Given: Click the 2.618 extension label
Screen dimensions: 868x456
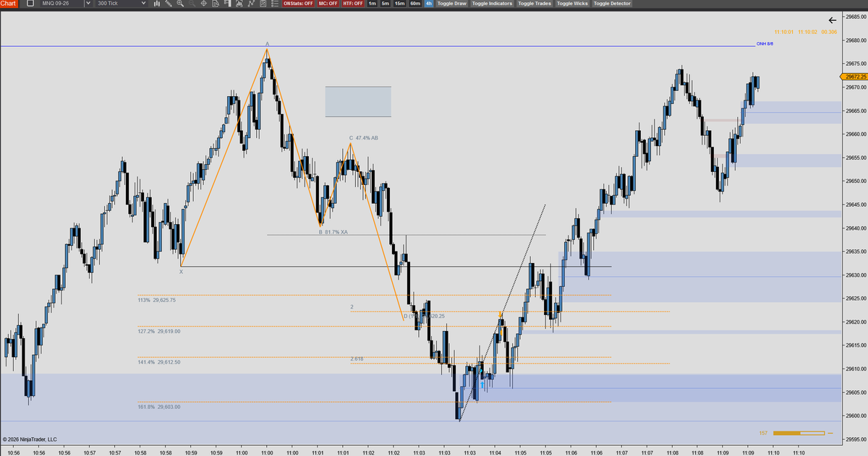Looking at the screenshot, I should click(357, 359).
